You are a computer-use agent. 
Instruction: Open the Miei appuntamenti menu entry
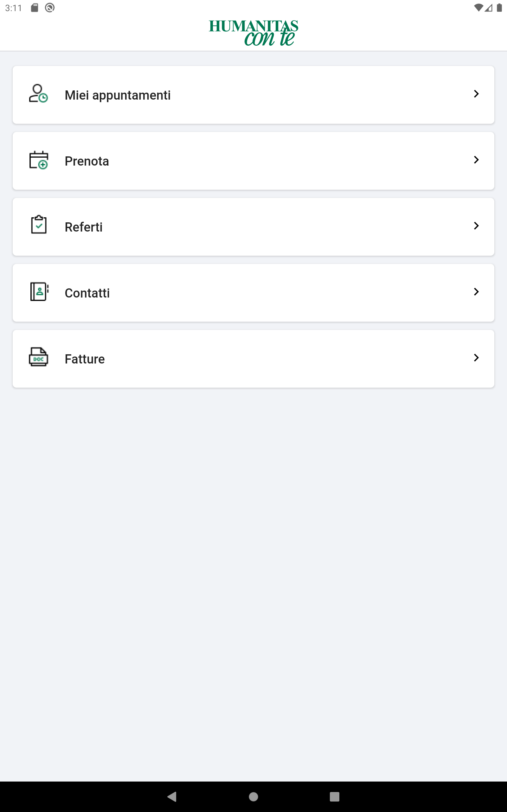253,95
